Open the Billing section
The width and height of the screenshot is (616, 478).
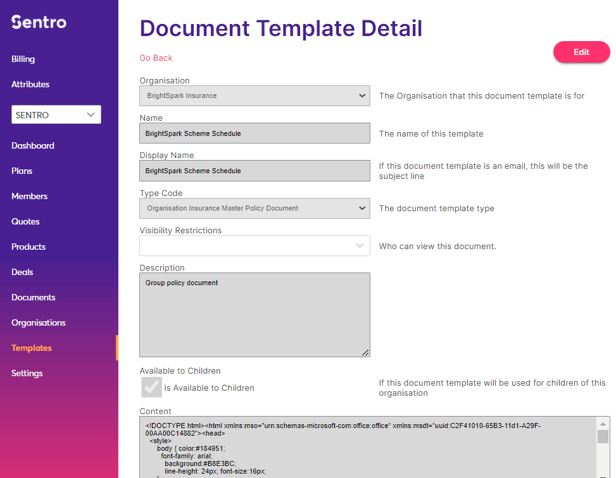point(23,59)
